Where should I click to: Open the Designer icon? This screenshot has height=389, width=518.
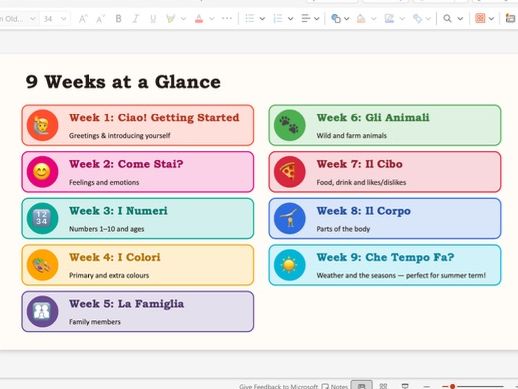(480, 18)
